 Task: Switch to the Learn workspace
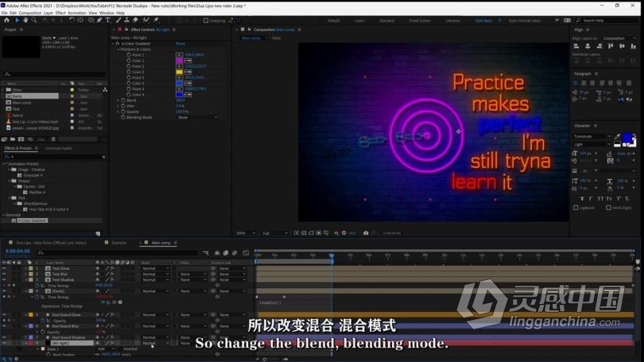tap(359, 21)
